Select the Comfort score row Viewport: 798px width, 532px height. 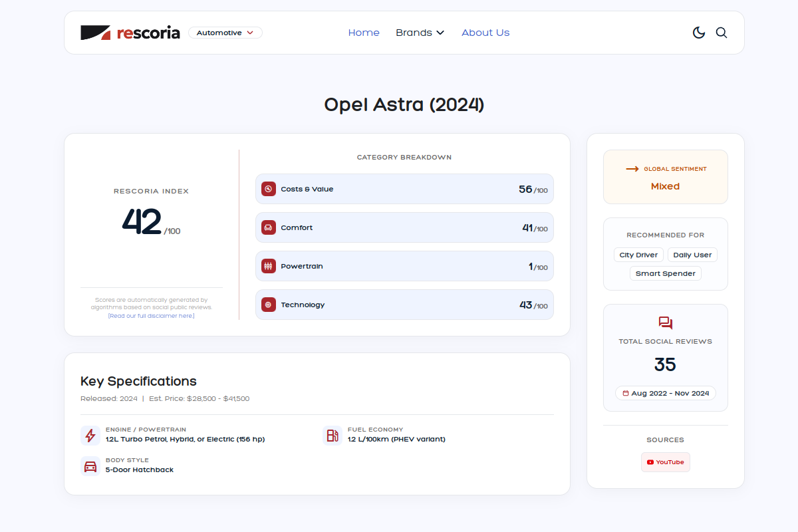coord(404,227)
